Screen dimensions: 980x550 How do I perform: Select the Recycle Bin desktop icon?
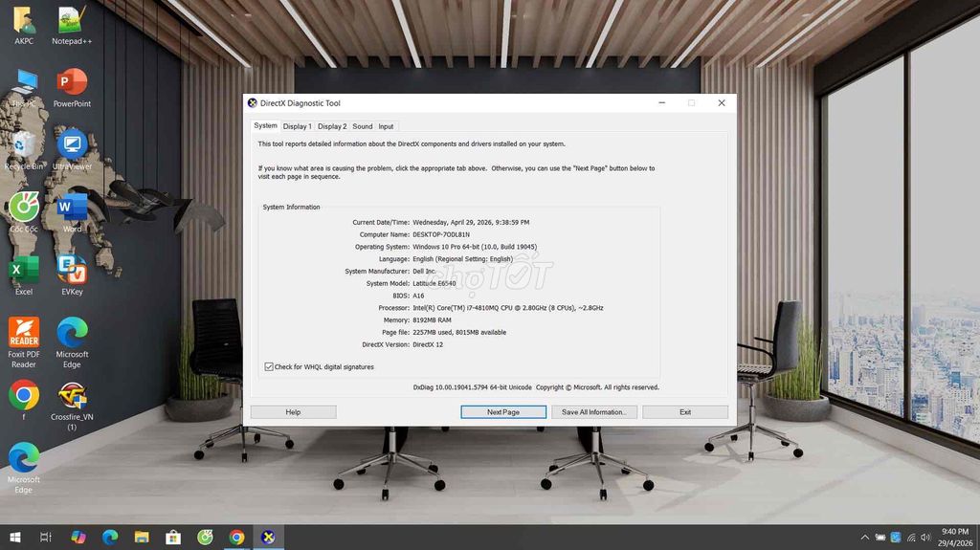24,150
